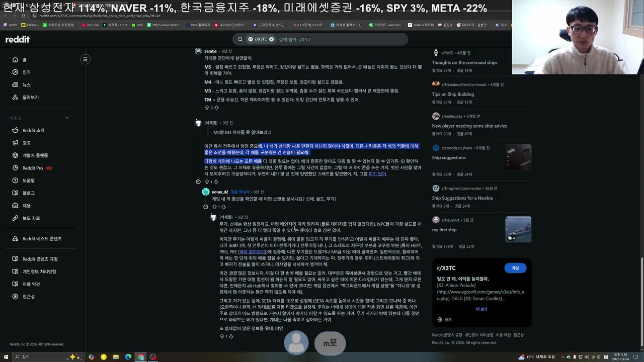644x362 pixels.
Task: Open Chrome icon in taskbar
Action: [141, 357]
